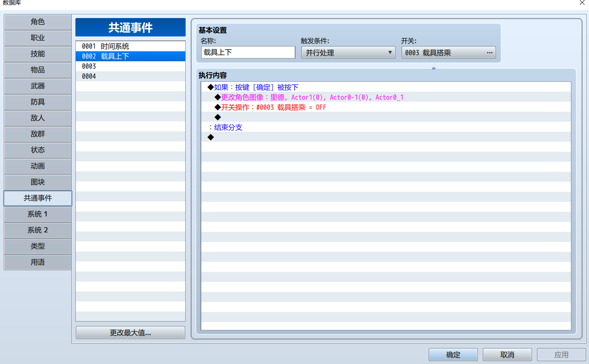Viewport: 589px width, 364px height.
Task: Select the 如果：按键 [确定] 被按下 command line
Action: 386,87
